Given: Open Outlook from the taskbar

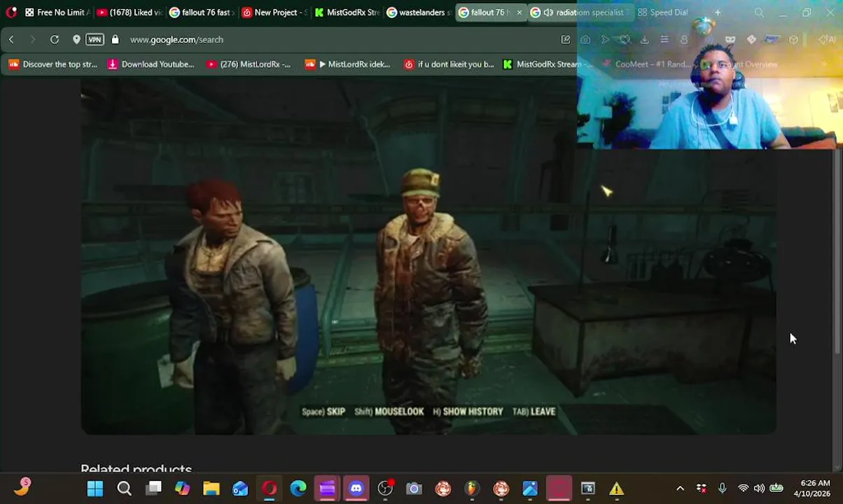Looking at the screenshot, I should [240, 489].
